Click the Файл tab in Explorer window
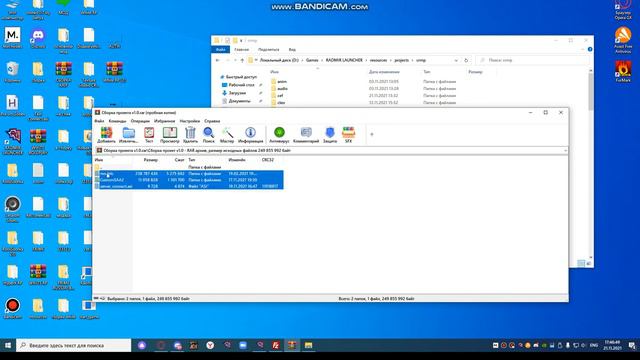Screen dimensions: 640x360 coord(221,49)
